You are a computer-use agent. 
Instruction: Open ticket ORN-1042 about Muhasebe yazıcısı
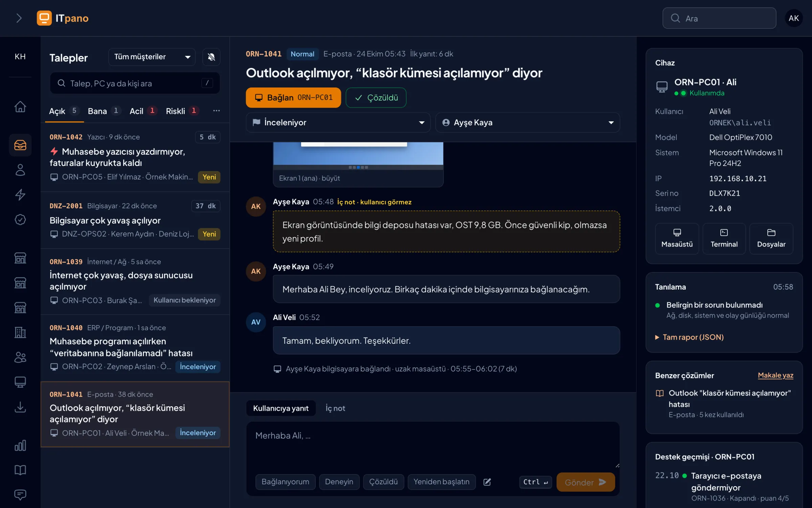pyautogui.click(x=135, y=157)
